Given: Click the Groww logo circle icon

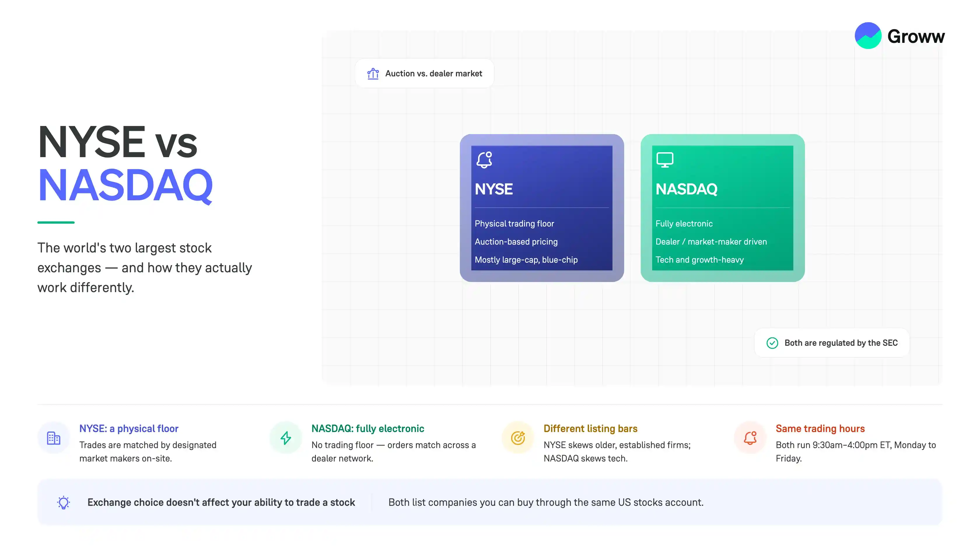Looking at the screenshot, I should pos(868,36).
